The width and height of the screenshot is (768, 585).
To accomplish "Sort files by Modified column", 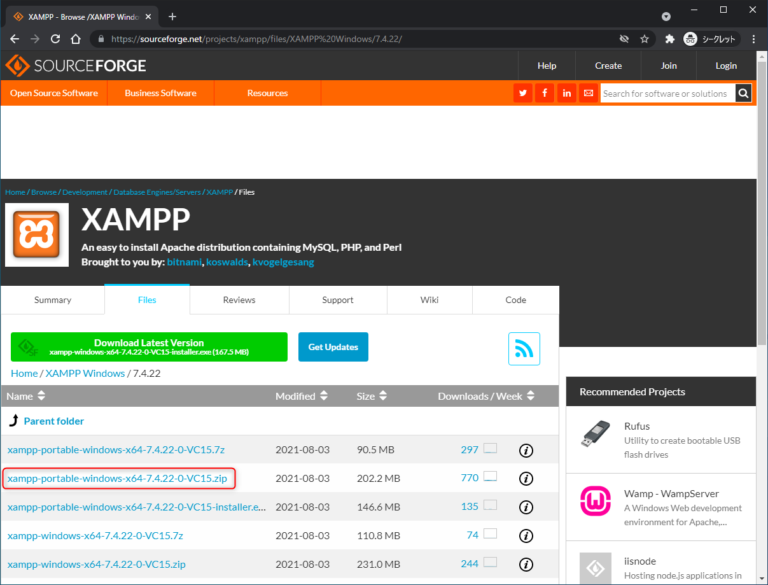I will click(x=301, y=396).
